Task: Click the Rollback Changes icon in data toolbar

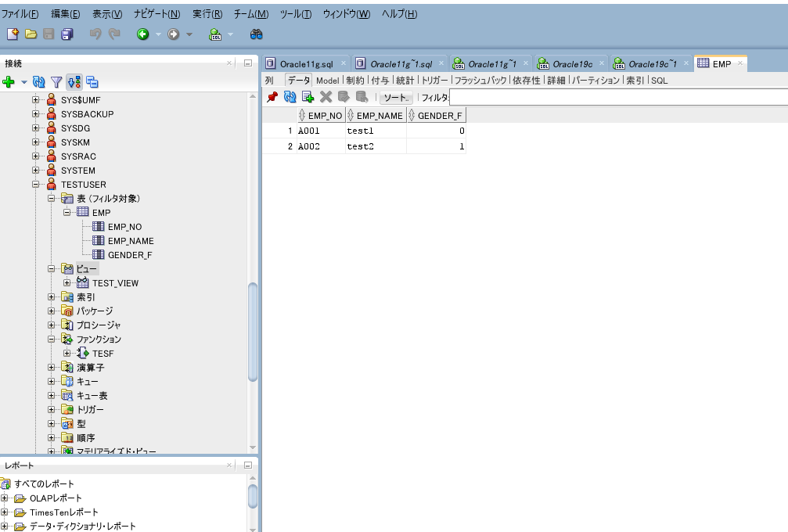Action: tap(362, 97)
